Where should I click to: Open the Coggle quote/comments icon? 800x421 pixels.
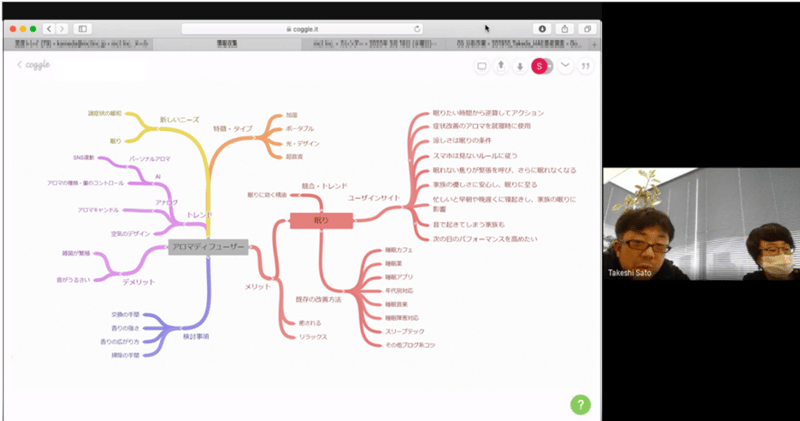click(x=585, y=66)
